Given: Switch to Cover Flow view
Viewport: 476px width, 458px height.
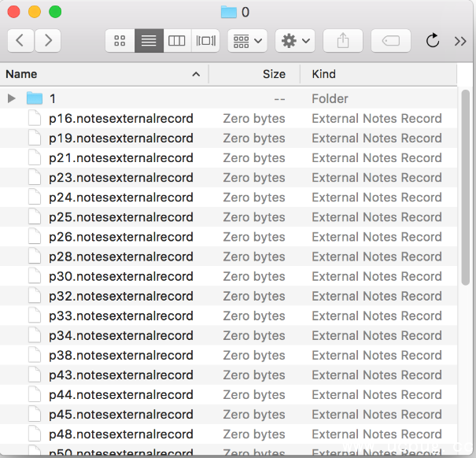Looking at the screenshot, I should pos(206,40).
